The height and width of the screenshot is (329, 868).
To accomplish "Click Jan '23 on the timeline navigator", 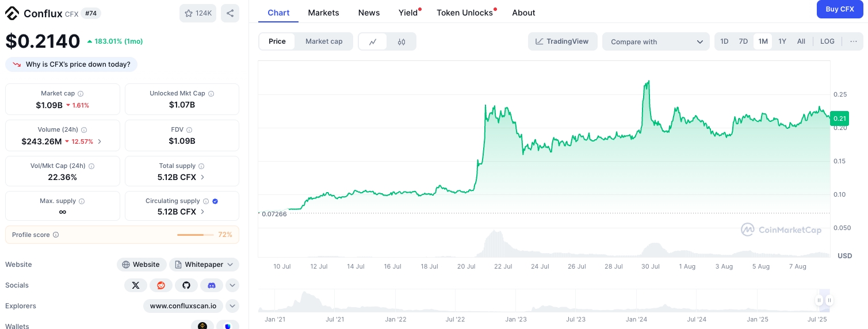I will pyautogui.click(x=515, y=319).
